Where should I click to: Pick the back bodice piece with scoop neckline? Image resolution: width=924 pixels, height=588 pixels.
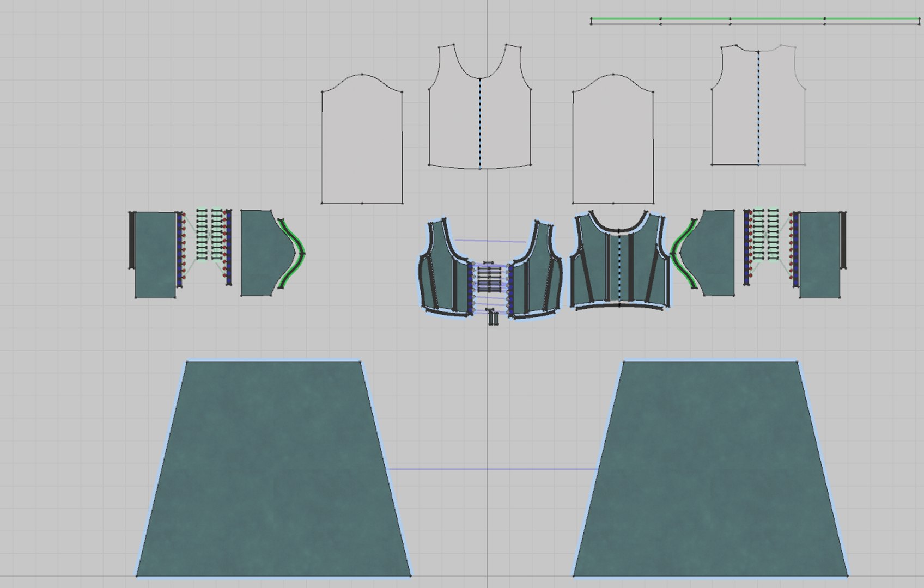(619, 261)
